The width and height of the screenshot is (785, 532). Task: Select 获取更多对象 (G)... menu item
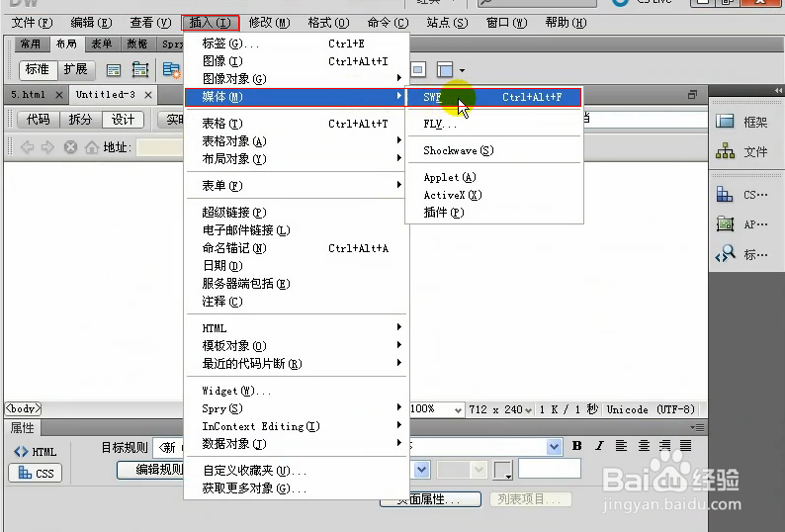(296, 488)
